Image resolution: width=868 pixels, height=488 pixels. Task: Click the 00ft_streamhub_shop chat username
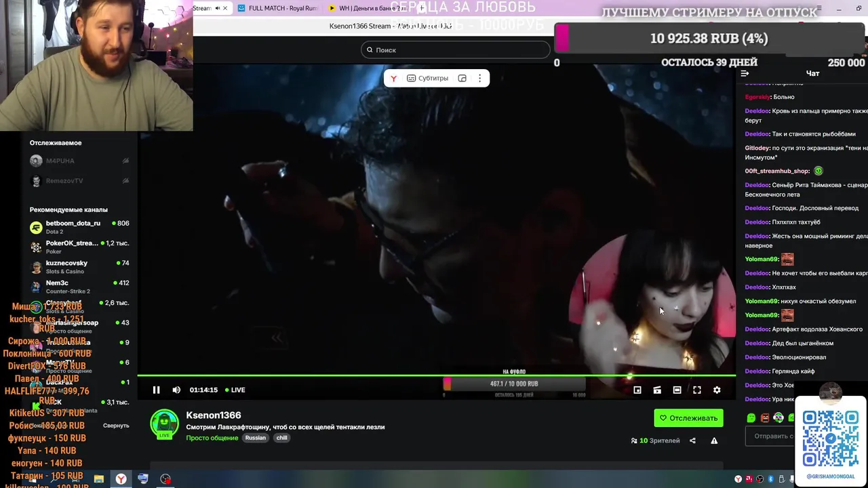777,171
